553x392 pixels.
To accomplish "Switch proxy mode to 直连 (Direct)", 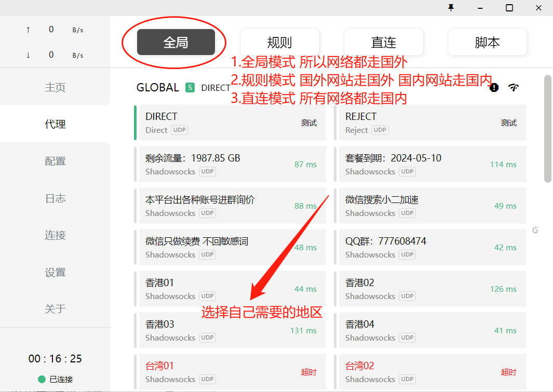I will tap(383, 42).
